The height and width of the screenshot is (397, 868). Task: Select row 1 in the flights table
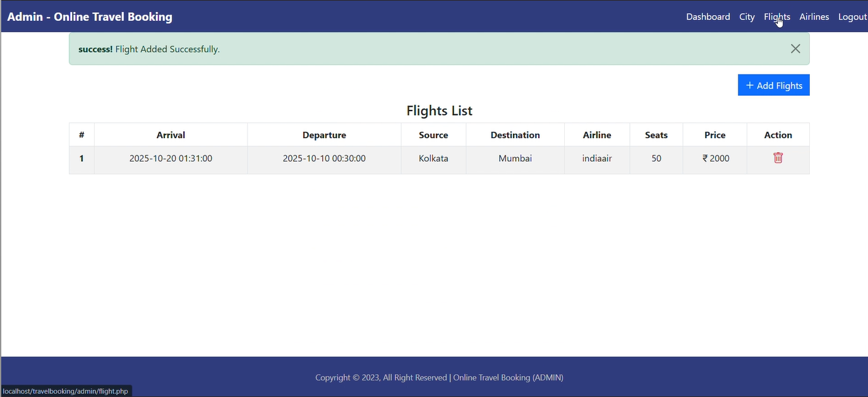tap(81, 158)
